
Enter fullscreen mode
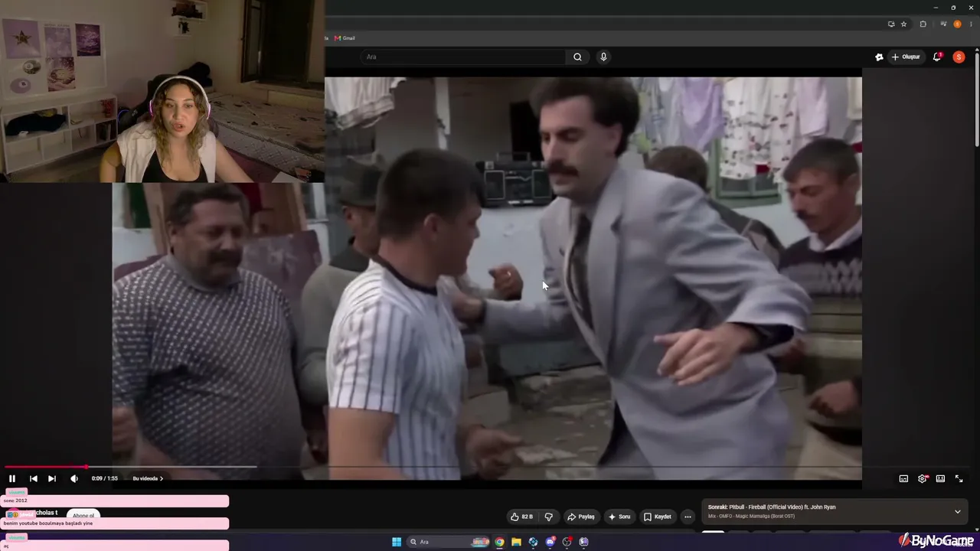pos(959,478)
